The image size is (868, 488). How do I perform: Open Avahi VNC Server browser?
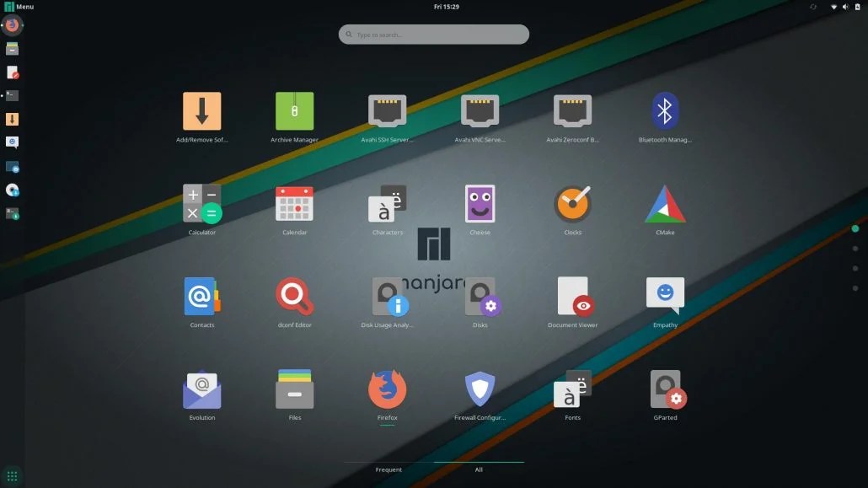(480, 117)
